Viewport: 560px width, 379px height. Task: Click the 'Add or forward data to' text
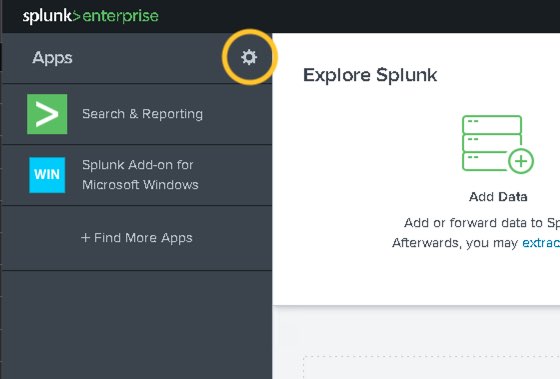click(473, 223)
